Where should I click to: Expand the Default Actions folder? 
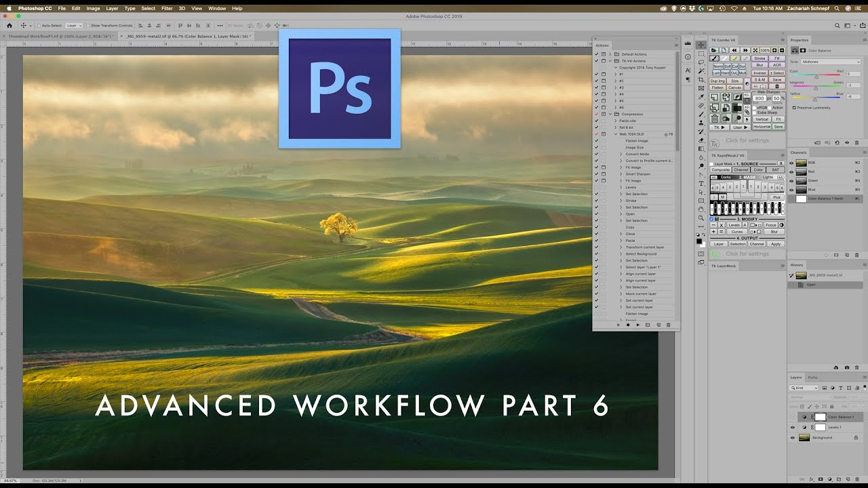tap(610, 54)
